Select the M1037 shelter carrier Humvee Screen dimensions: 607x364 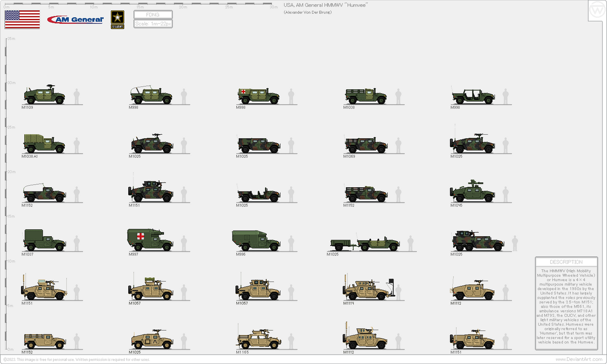tap(45, 240)
